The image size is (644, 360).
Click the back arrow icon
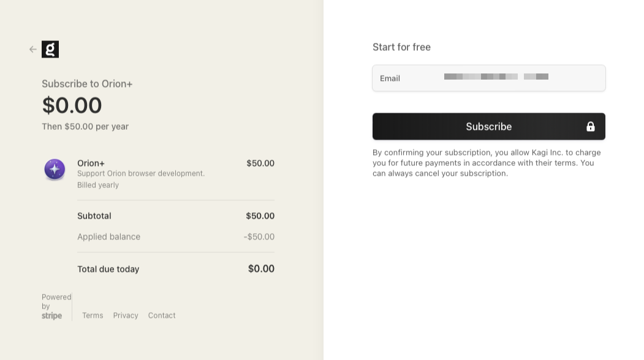[x=33, y=50]
